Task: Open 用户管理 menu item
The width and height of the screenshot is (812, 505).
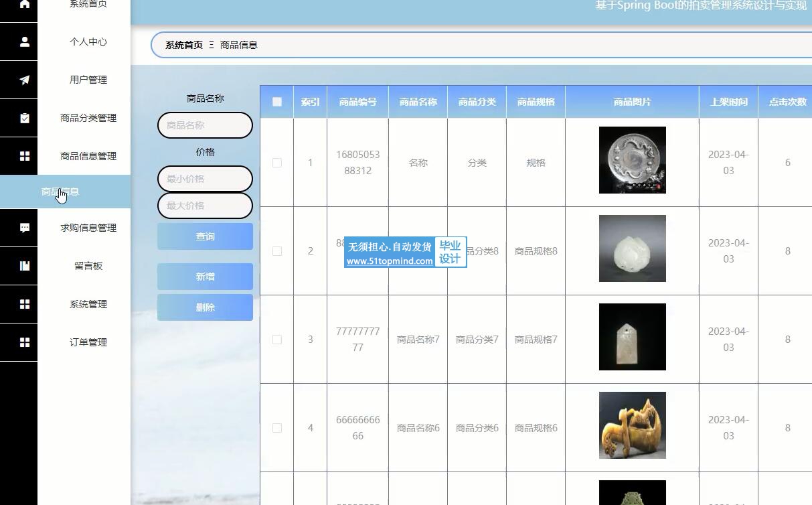Action: (88, 80)
